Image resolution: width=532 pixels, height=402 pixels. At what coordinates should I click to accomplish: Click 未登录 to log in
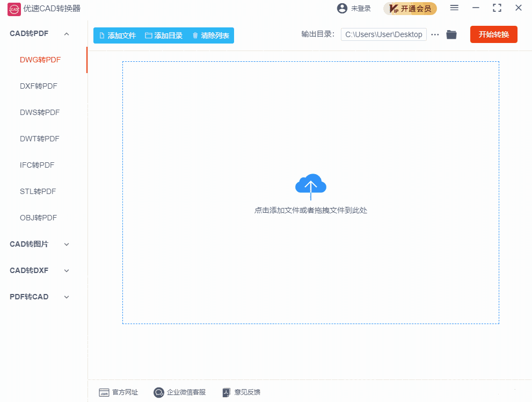(x=361, y=9)
